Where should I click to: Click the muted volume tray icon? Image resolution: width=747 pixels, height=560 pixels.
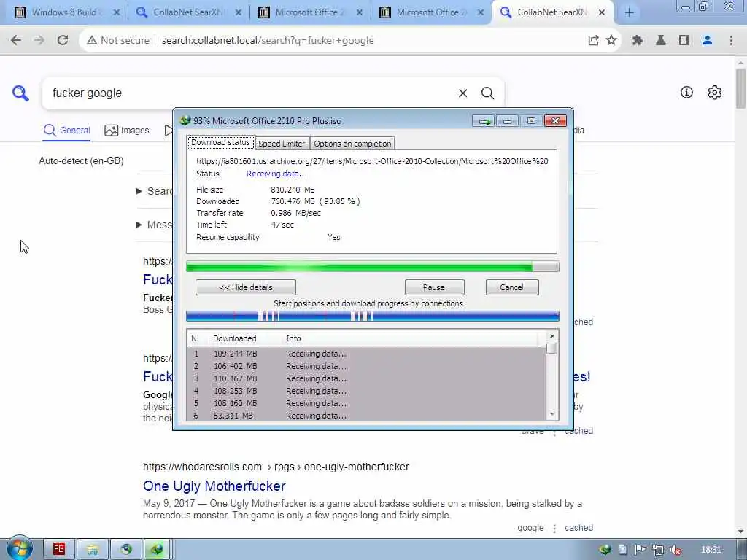point(675,550)
